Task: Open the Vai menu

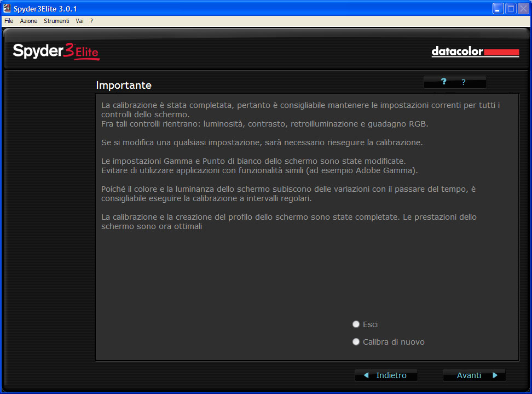Action: tap(79, 21)
